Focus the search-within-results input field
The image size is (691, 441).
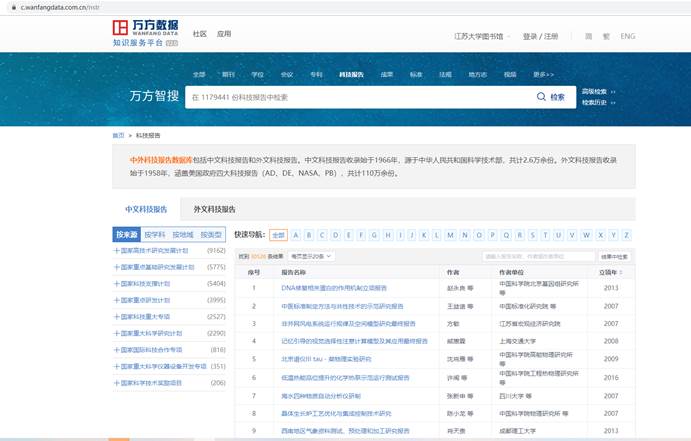(539, 256)
